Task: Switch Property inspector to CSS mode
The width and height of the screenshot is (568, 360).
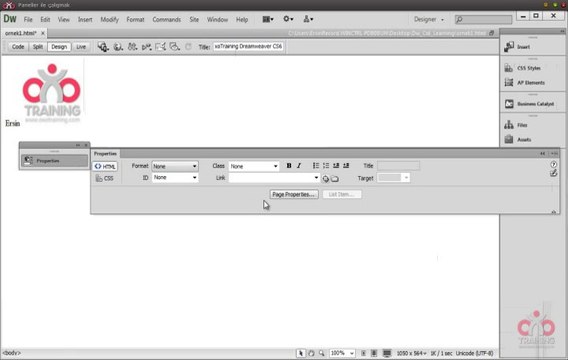Action: pos(105,178)
